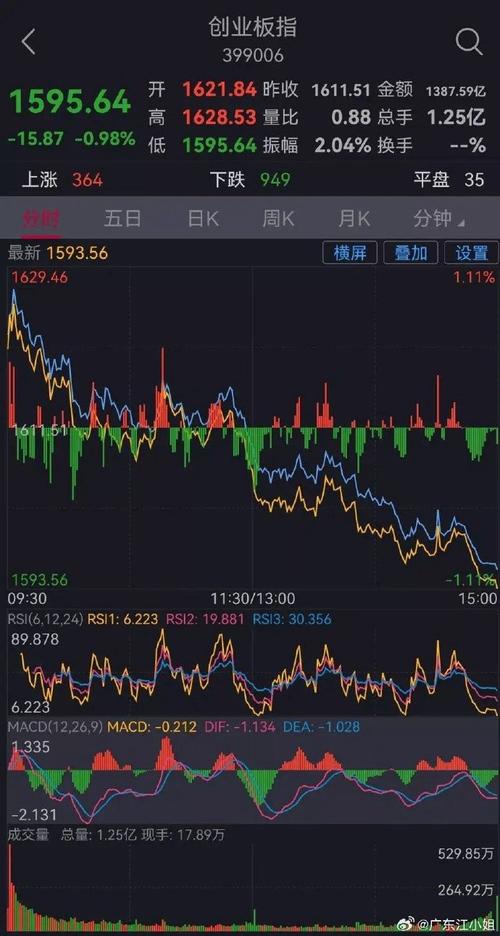Switch to the 分时 tab
This screenshot has height=936, width=500.
click(x=41, y=218)
